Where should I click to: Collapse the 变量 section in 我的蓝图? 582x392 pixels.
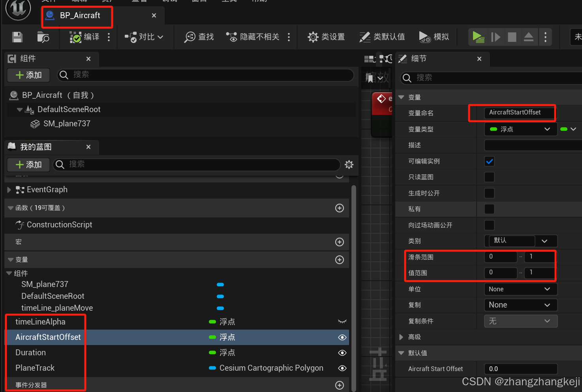11,260
